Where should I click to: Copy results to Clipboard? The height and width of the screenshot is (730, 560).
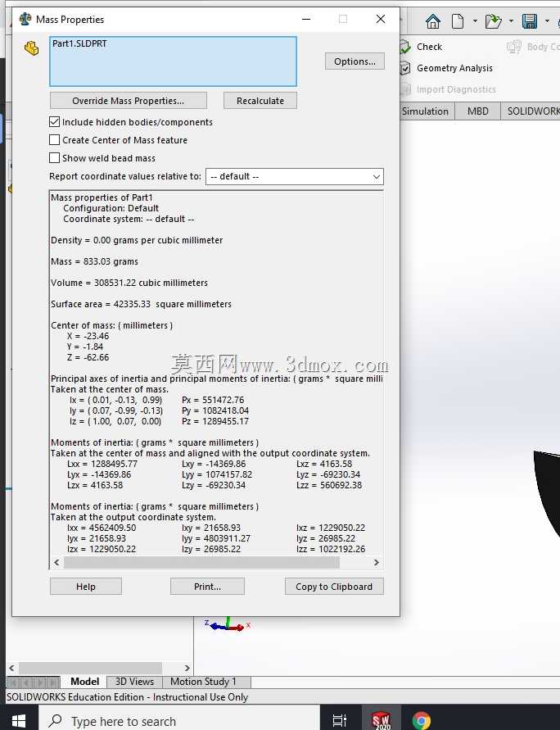[334, 587]
